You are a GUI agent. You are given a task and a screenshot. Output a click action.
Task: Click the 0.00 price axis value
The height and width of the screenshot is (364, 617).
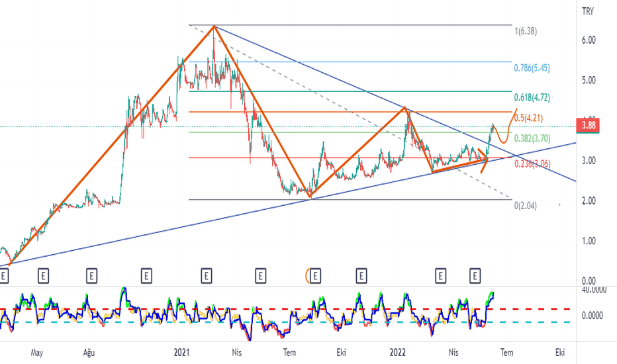coord(589,281)
